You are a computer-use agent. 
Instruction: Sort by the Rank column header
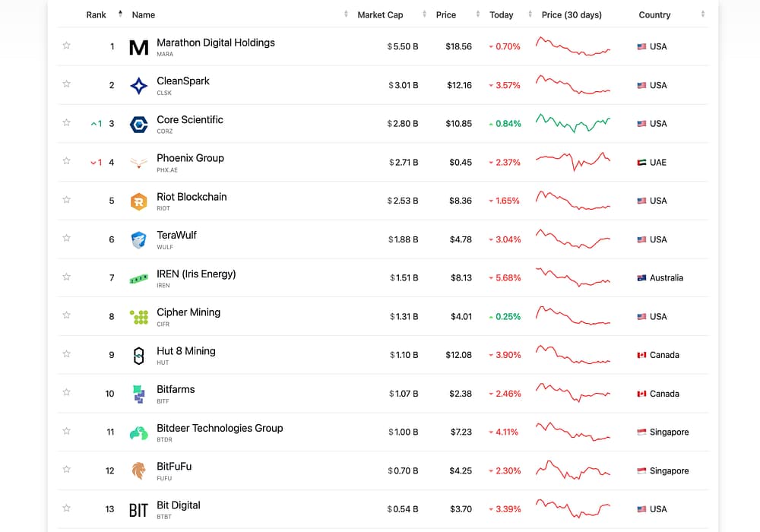click(97, 14)
